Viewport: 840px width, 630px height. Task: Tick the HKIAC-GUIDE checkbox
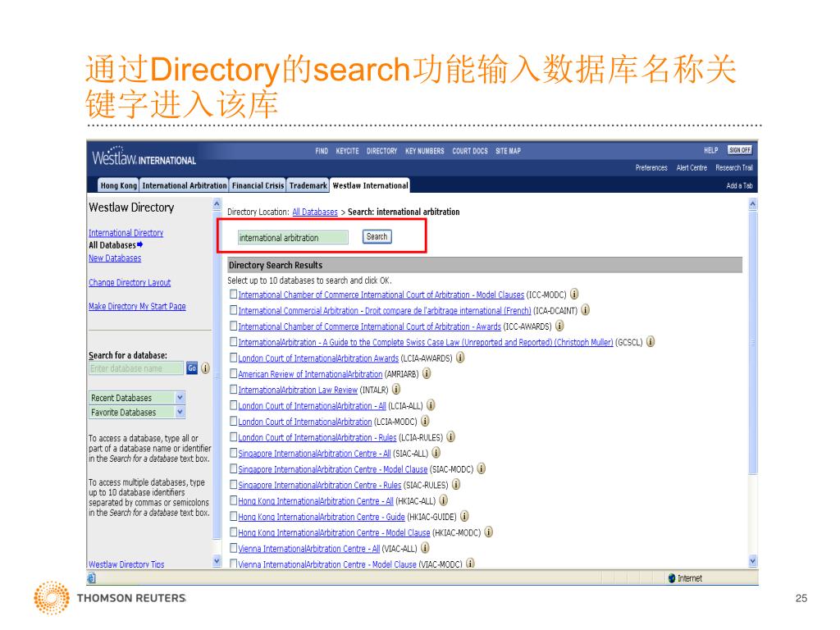(x=233, y=516)
